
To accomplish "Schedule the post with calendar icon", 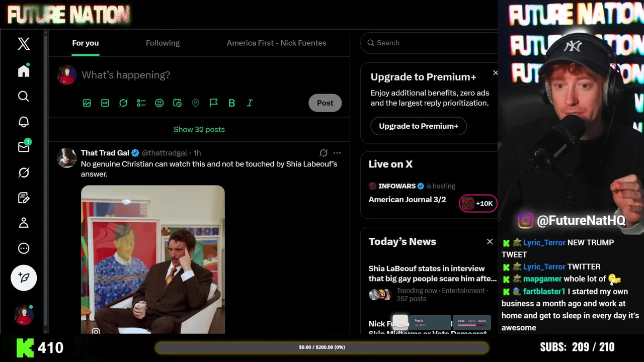I will click(178, 103).
